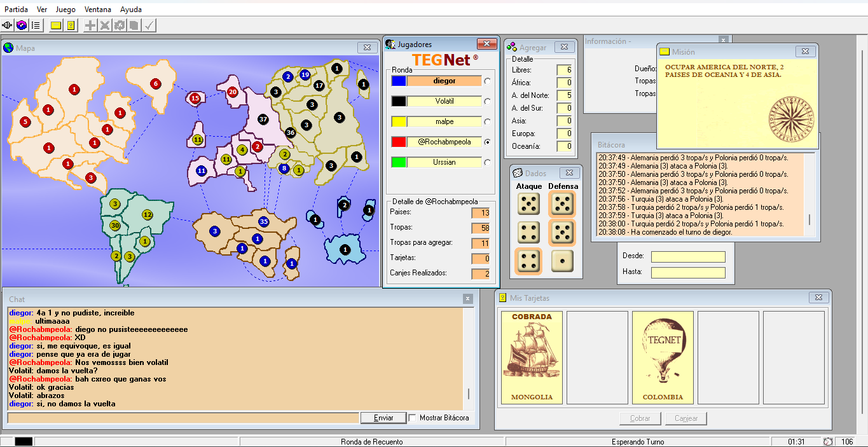Image resolution: width=868 pixels, height=447 pixels.
Task: Select the Colombia card
Action: coord(663,357)
